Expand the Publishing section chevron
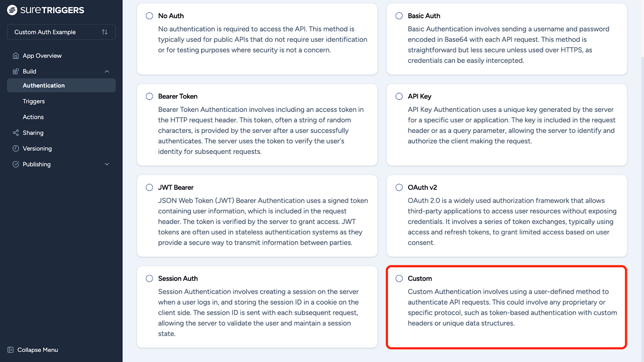The height and width of the screenshot is (362, 644). (107, 164)
